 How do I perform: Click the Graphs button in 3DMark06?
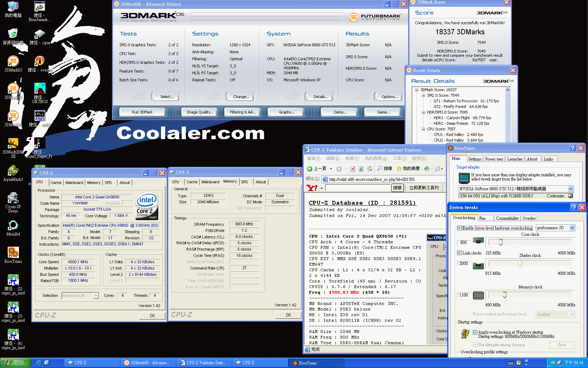(x=286, y=112)
